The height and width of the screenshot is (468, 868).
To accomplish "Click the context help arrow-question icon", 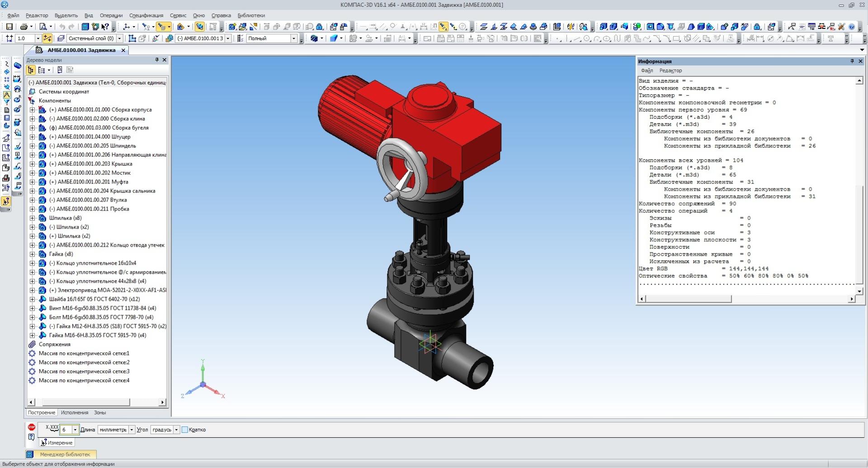I will (105, 27).
